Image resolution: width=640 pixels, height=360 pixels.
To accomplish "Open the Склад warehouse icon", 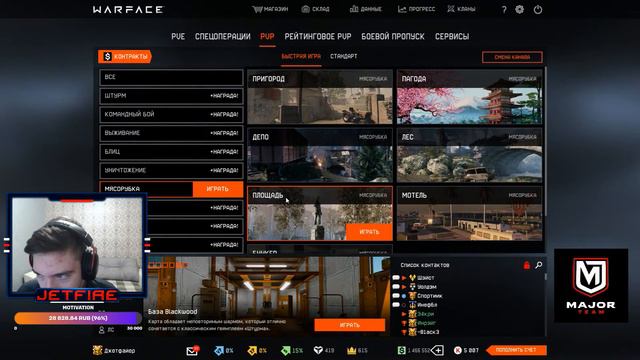I will click(x=305, y=9).
